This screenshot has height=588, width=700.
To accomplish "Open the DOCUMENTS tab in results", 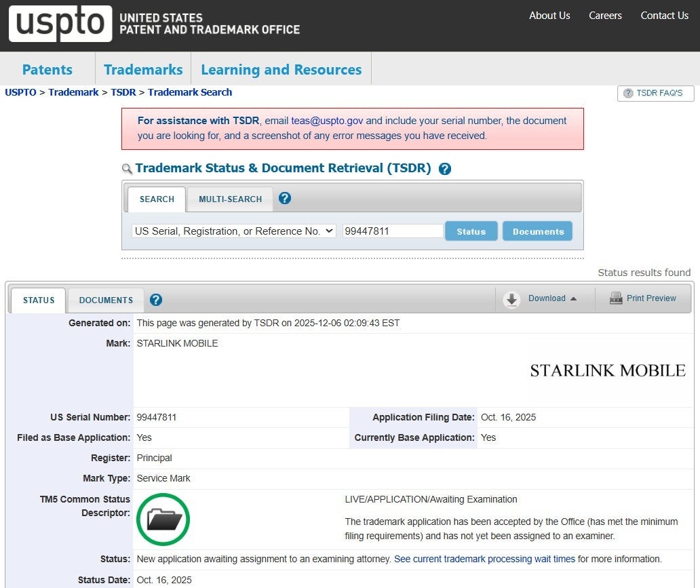I will pos(106,300).
